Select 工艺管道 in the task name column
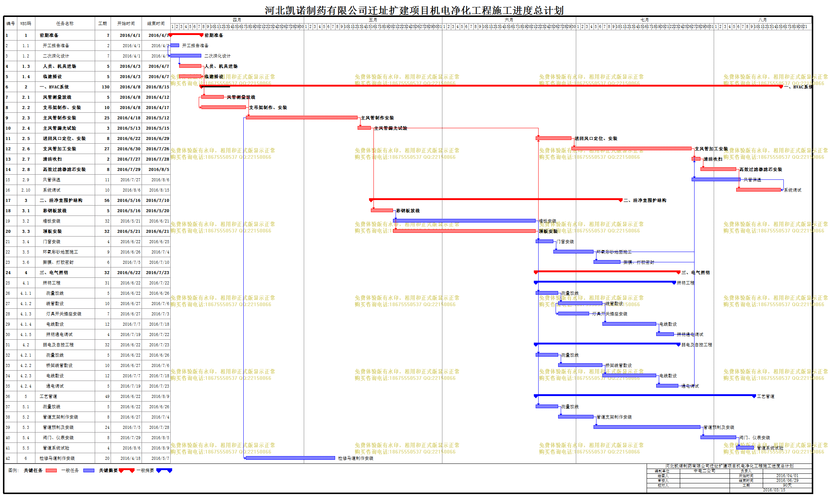Image resolution: width=828 pixels, height=504 pixels. 48,396
